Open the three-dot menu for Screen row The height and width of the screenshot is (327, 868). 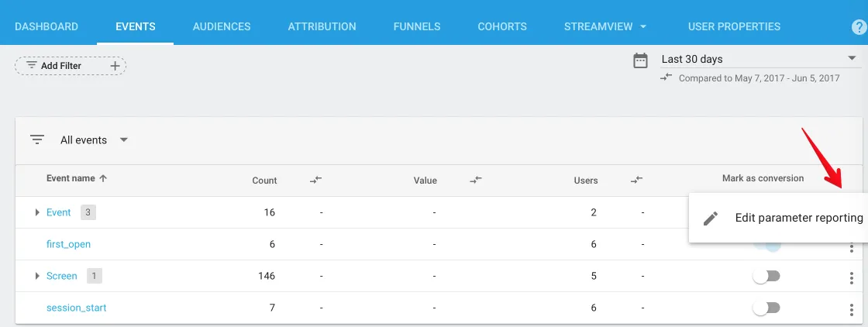point(852,277)
